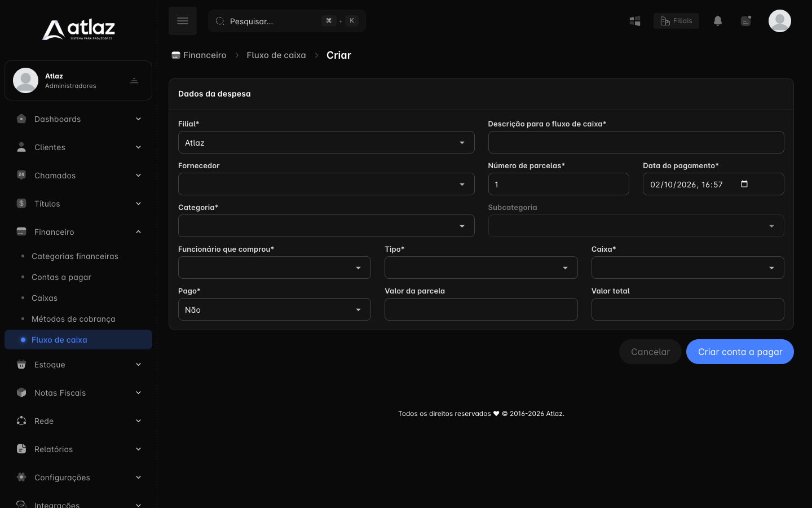Open the notifications bell icon
The height and width of the screenshot is (508, 812).
coord(718,21)
